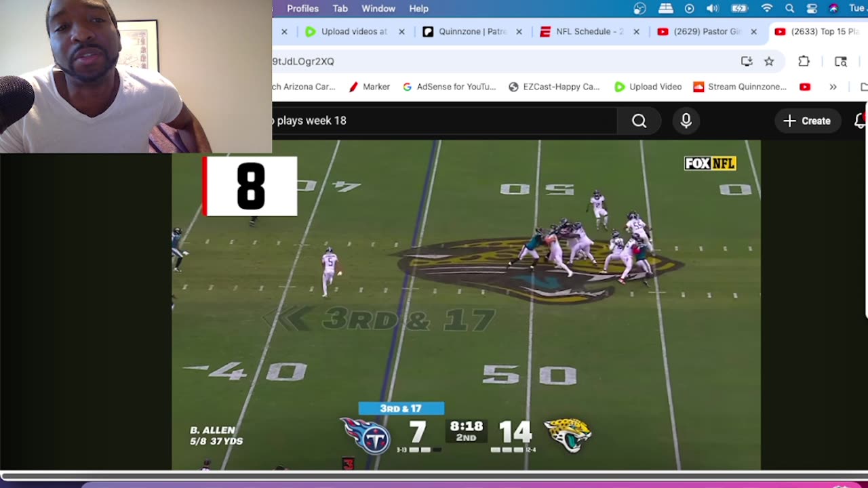Click the YouTube search magnifier button
Viewport: 868px width, 488px height.
pyautogui.click(x=639, y=121)
